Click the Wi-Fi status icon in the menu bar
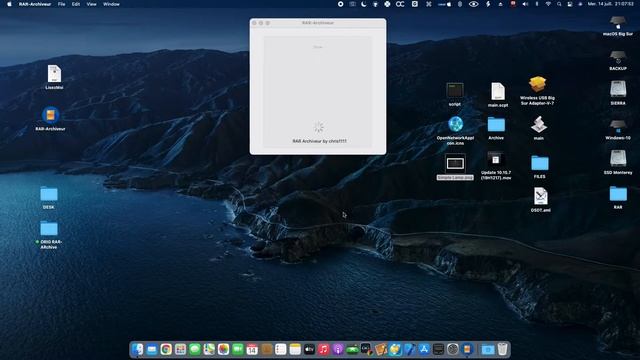Viewport: 640px width, 360px height. (548, 4)
